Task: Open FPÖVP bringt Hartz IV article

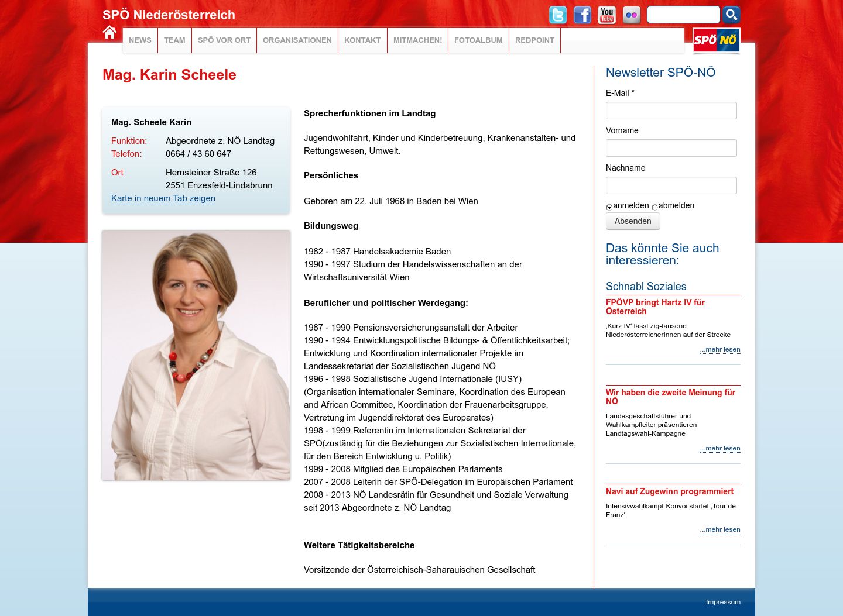Action: 655,307
